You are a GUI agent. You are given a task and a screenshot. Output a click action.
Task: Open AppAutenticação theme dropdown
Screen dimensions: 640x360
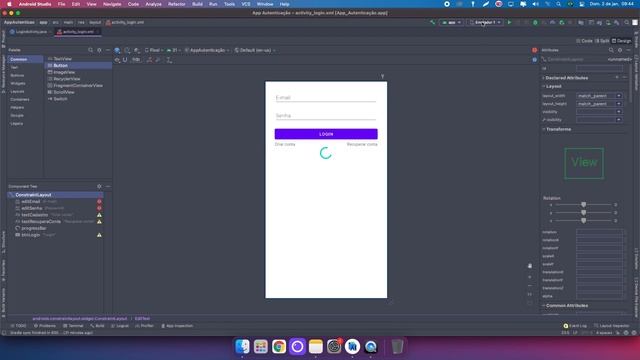(x=207, y=50)
